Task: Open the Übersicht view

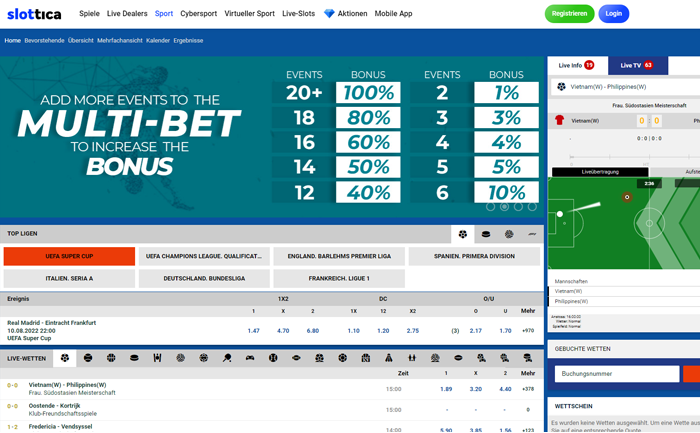Action: (x=81, y=41)
